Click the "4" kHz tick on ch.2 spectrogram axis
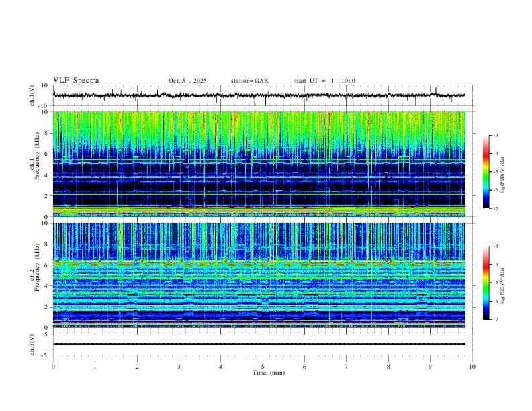The width and height of the screenshot is (532, 411). point(47,286)
